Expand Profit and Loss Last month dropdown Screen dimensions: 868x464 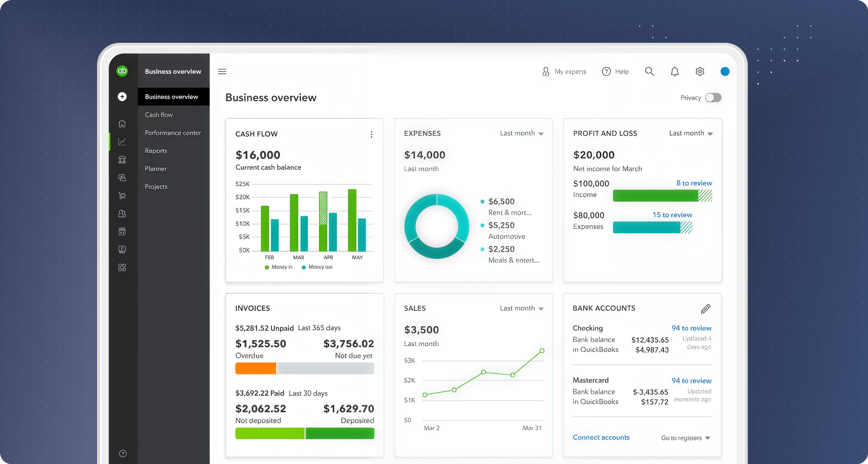(691, 133)
